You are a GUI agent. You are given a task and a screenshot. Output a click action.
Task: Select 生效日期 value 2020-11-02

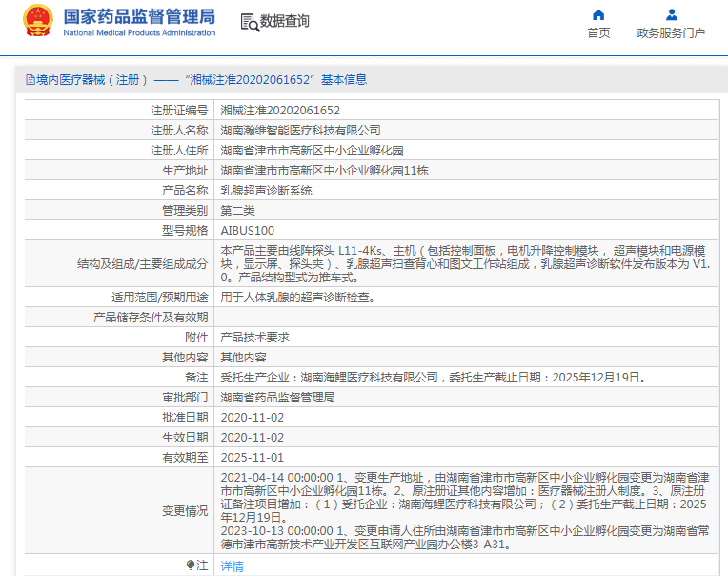(x=253, y=437)
